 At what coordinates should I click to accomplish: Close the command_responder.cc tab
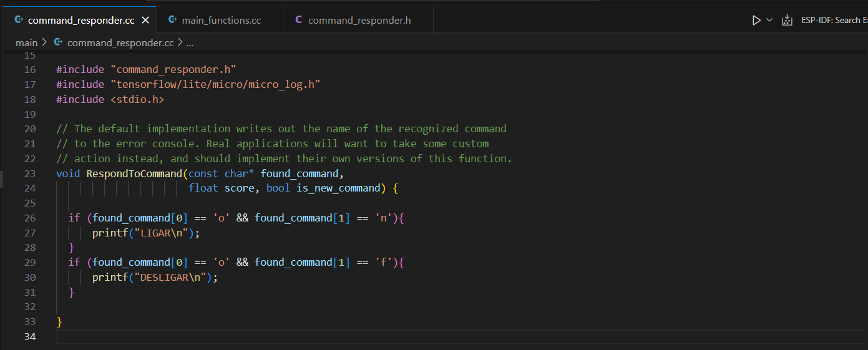tap(145, 21)
